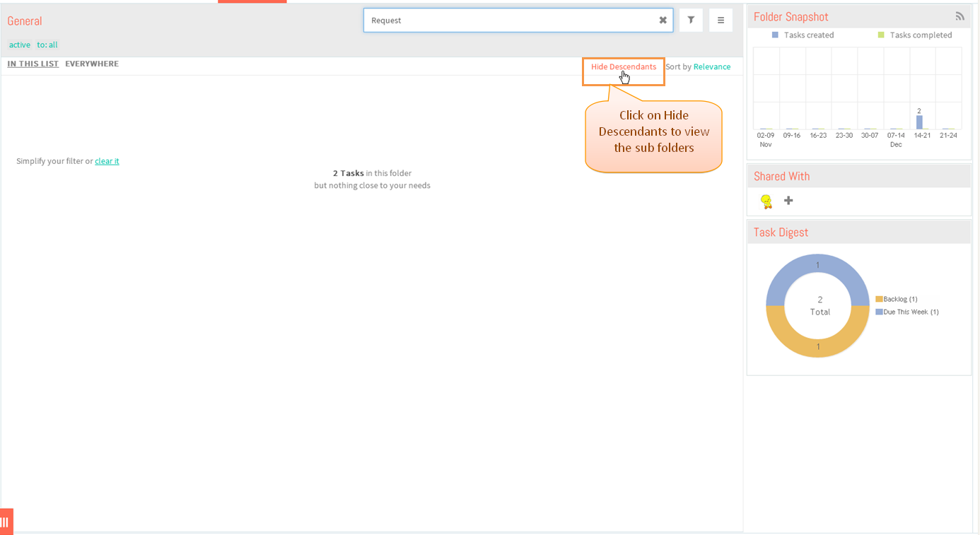Click the Folder Snapshot panel header
Screen dimensions: 980x535
click(x=859, y=17)
